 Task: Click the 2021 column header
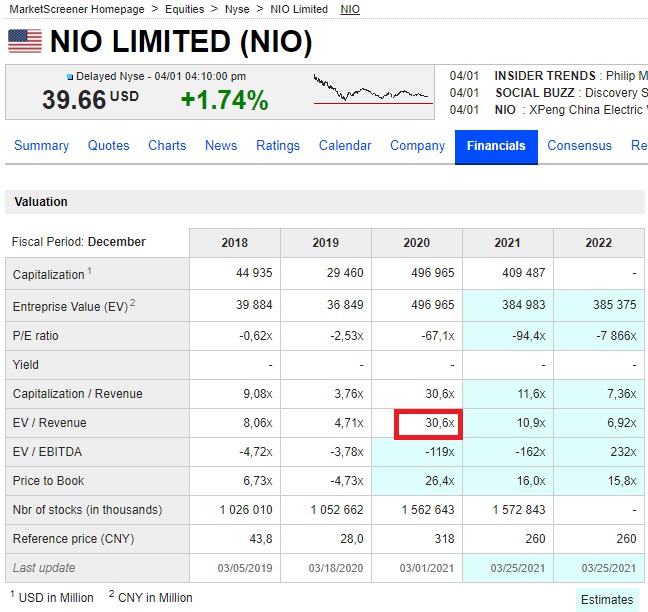[507, 243]
